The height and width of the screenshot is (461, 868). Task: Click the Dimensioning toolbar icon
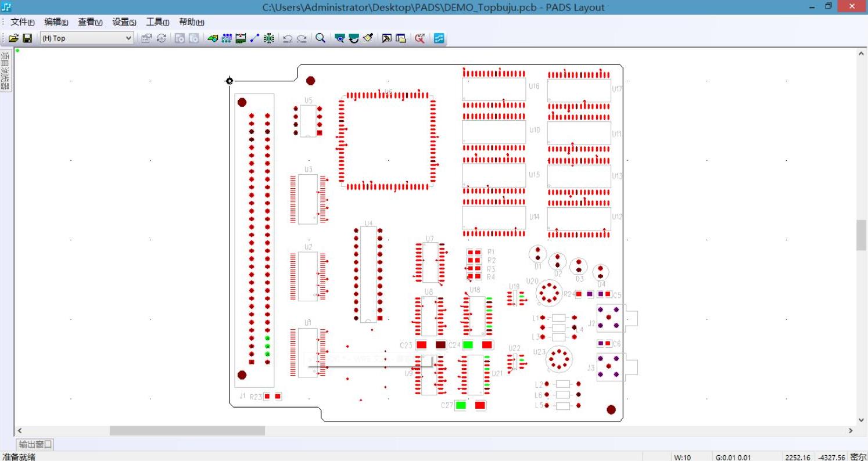tap(241, 38)
